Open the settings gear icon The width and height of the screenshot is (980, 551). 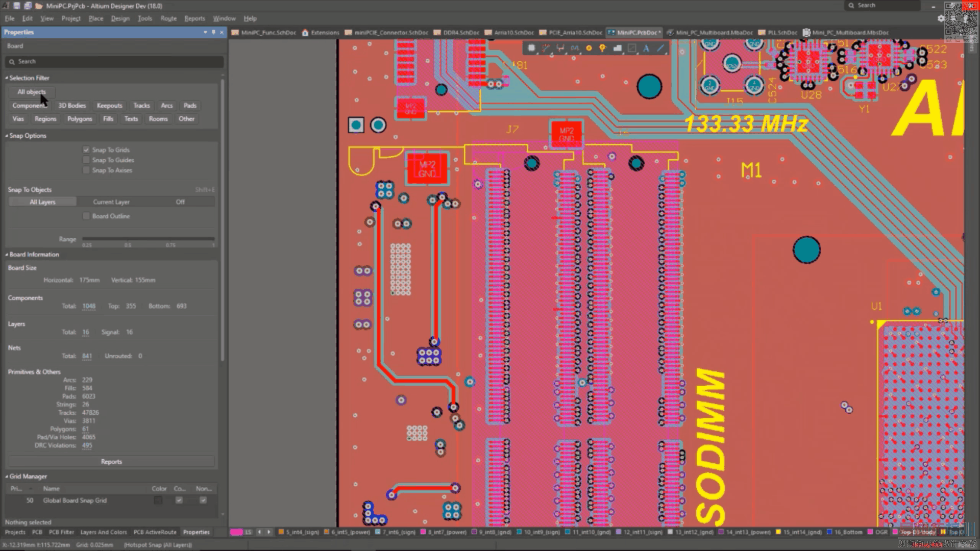(x=941, y=18)
